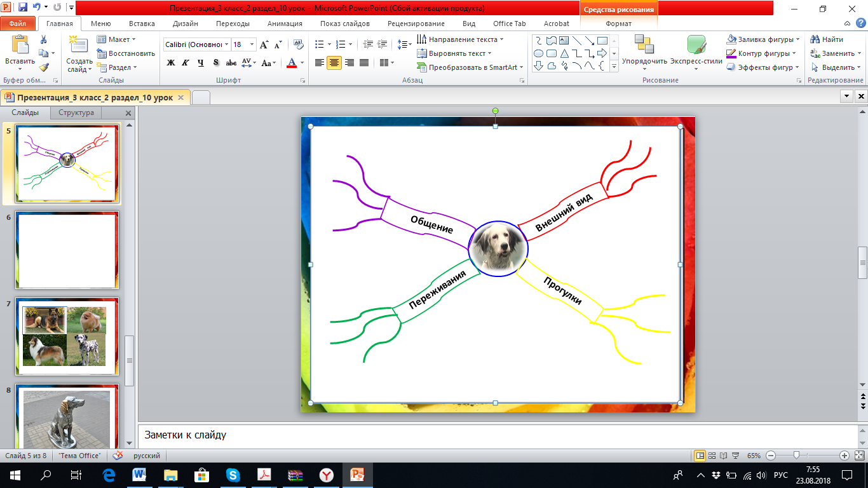Screen dimensions: 868x488
Task: Toggle bold formatting (Ж)
Action: (x=170, y=63)
